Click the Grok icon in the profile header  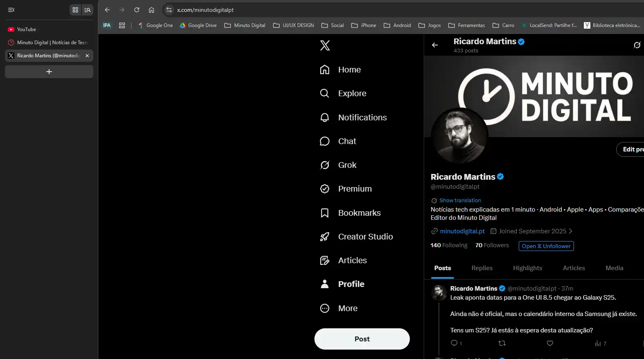click(x=637, y=45)
